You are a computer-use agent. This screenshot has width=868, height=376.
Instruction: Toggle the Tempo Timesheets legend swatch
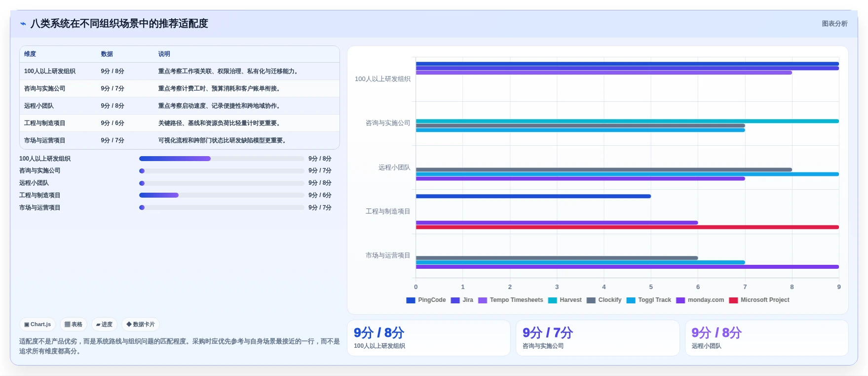click(x=483, y=300)
